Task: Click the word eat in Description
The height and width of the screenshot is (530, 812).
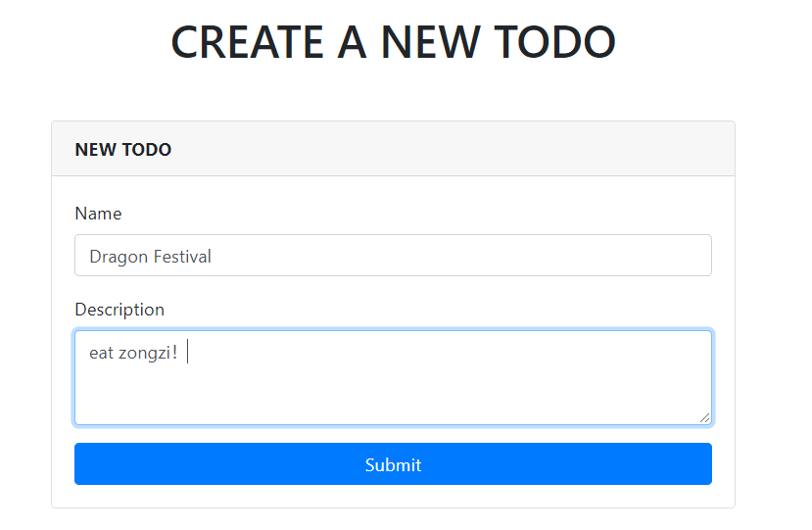Action: point(101,353)
